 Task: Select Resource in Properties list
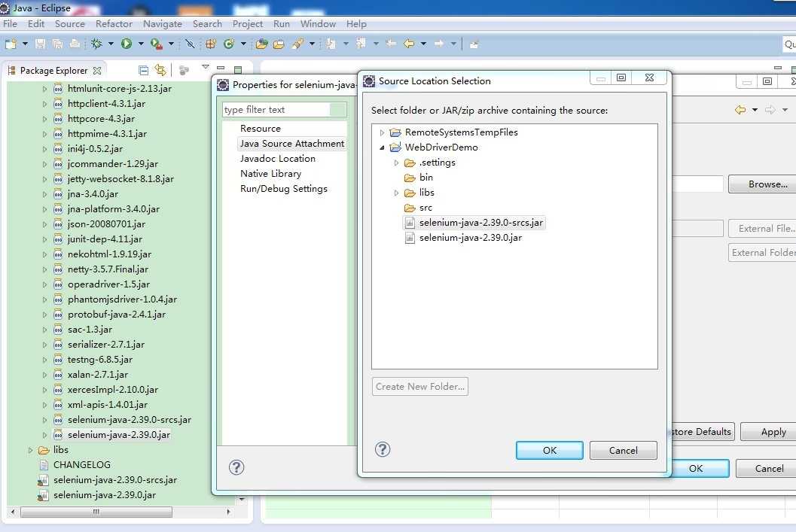pyautogui.click(x=261, y=129)
